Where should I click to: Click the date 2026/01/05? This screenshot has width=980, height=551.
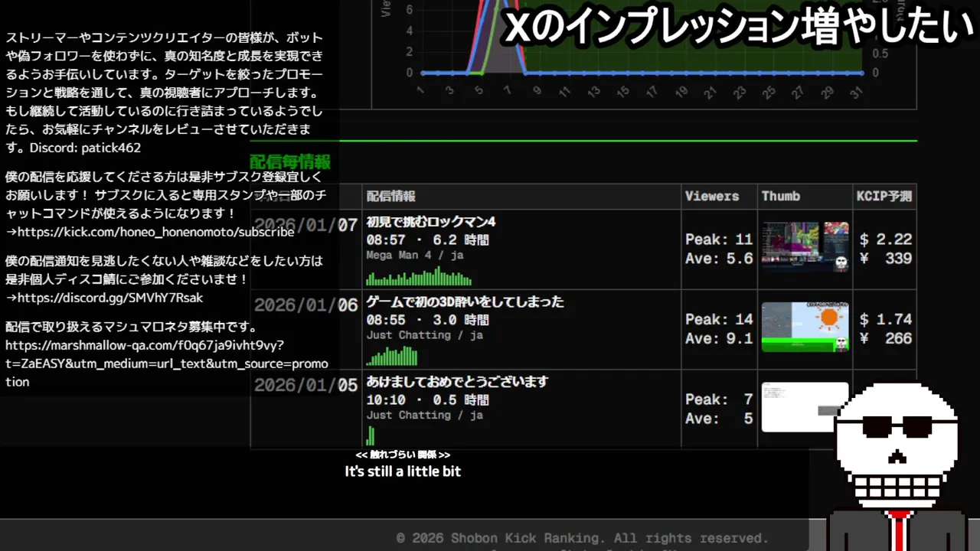tap(305, 385)
